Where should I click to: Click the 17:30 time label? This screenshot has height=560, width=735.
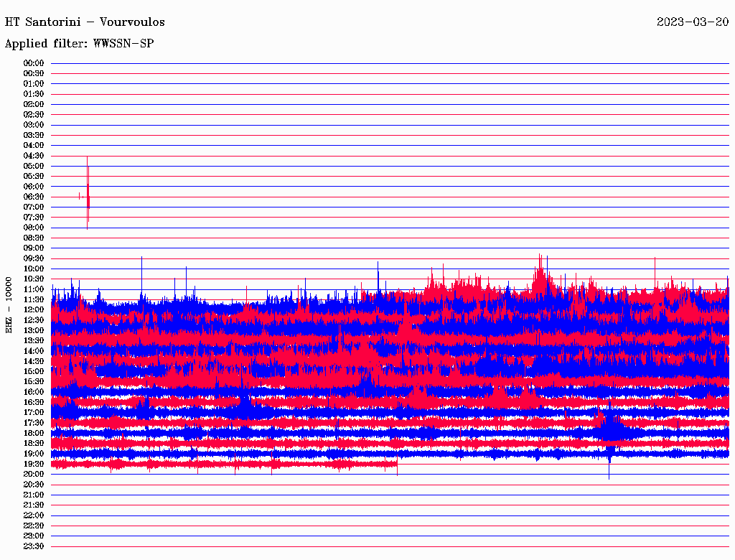click(34, 422)
